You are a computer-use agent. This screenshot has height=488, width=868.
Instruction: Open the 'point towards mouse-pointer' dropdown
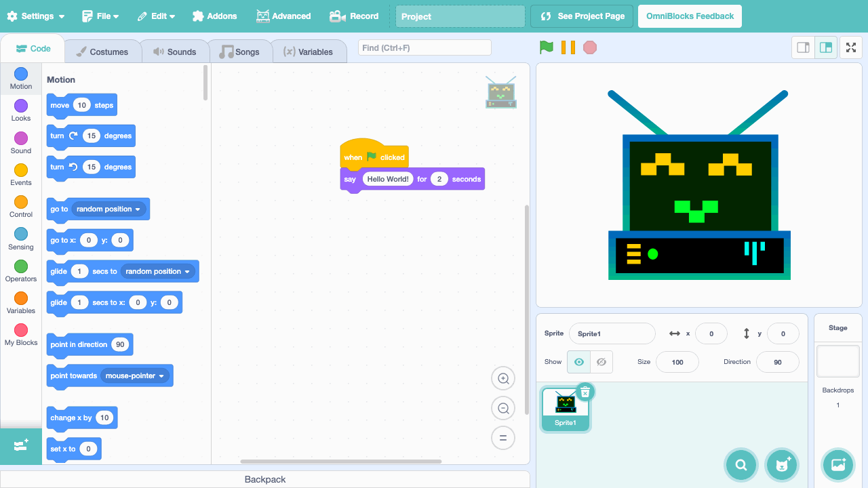click(x=135, y=376)
